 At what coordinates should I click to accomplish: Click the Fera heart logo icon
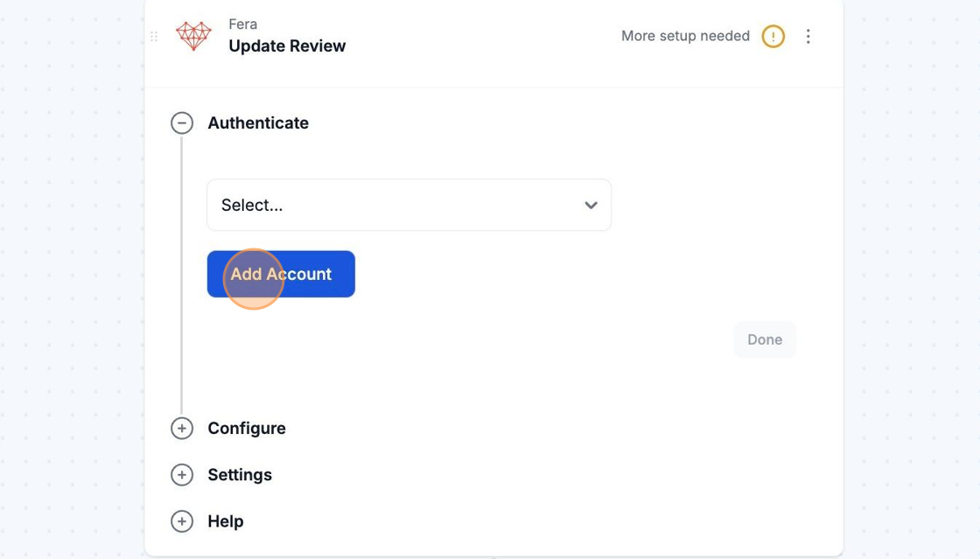click(x=193, y=36)
